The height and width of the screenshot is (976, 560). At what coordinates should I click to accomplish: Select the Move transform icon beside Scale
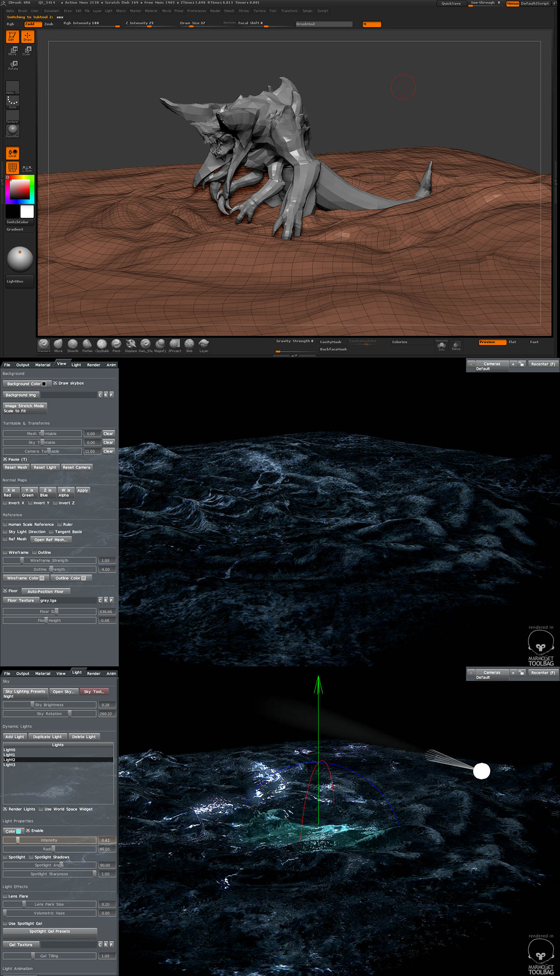pyautogui.click(x=13, y=50)
